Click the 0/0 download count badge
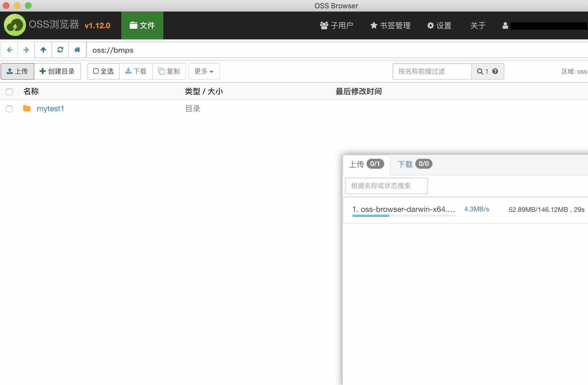Screen dimensions: 588x385 [x=424, y=164]
